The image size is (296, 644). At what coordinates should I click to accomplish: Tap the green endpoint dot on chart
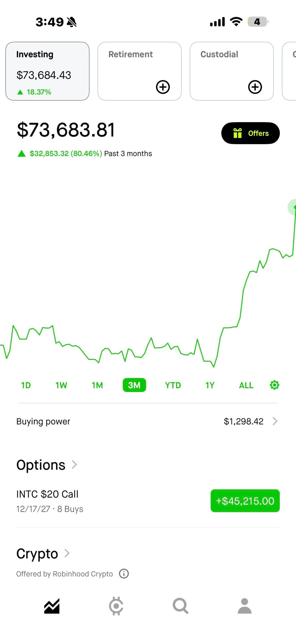click(x=294, y=207)
